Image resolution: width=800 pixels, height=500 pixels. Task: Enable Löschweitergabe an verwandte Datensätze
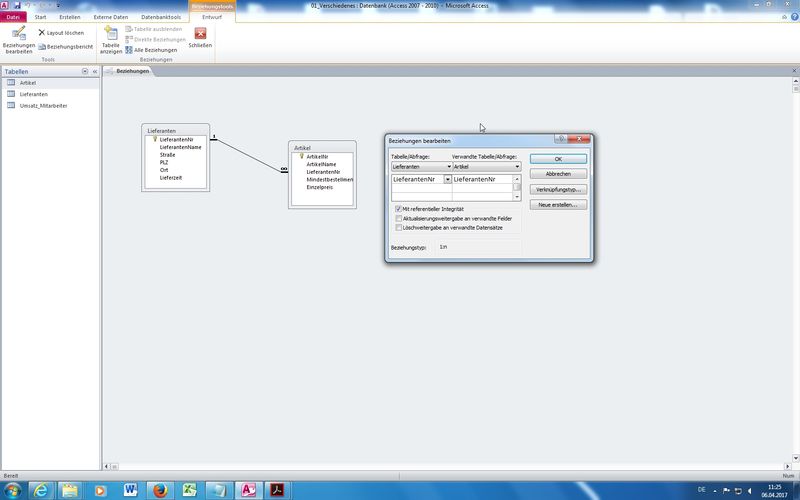398,228
